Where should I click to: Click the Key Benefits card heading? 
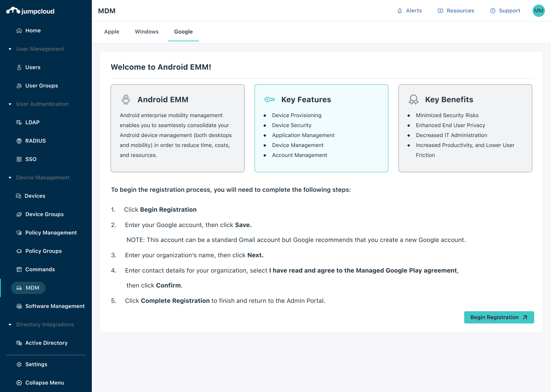(449, 100)
